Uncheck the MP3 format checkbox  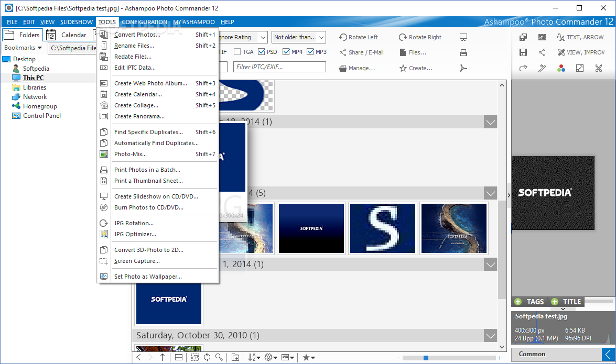click(x=310, y=52)
